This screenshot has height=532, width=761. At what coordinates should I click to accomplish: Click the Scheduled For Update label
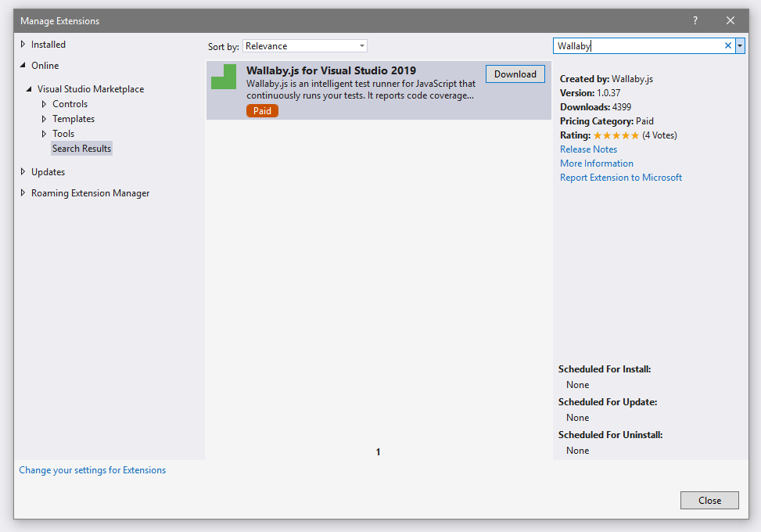[608, 402]
